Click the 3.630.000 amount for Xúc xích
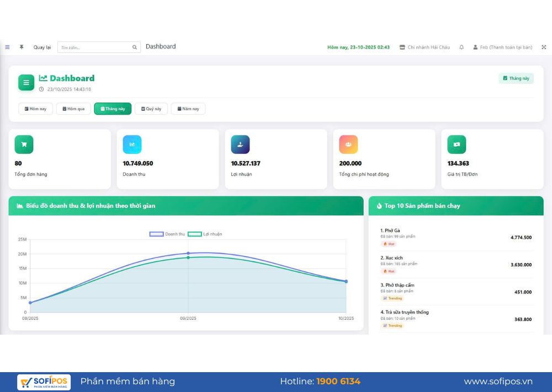Screen dimensions: 552x392 coord(521,265)
